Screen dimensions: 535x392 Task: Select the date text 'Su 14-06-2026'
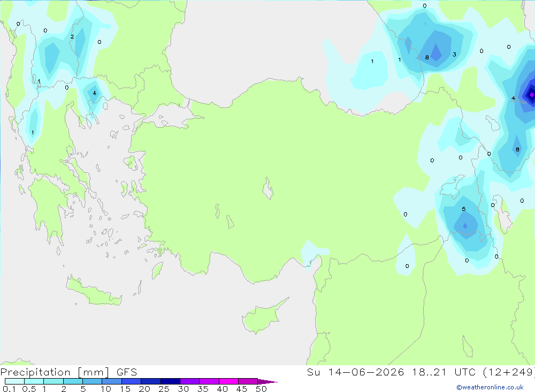point(355,372)
